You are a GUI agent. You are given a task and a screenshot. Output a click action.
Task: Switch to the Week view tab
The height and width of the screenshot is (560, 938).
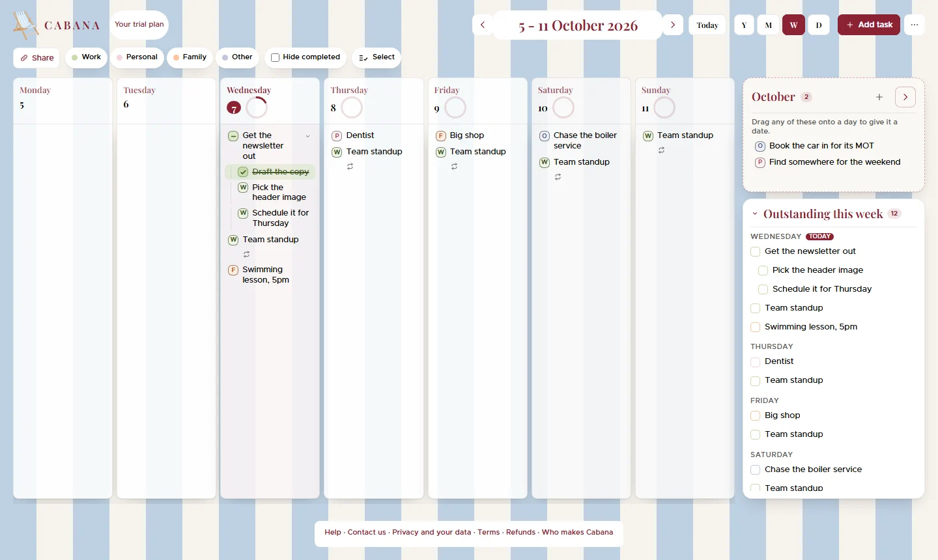click(793, 25)
